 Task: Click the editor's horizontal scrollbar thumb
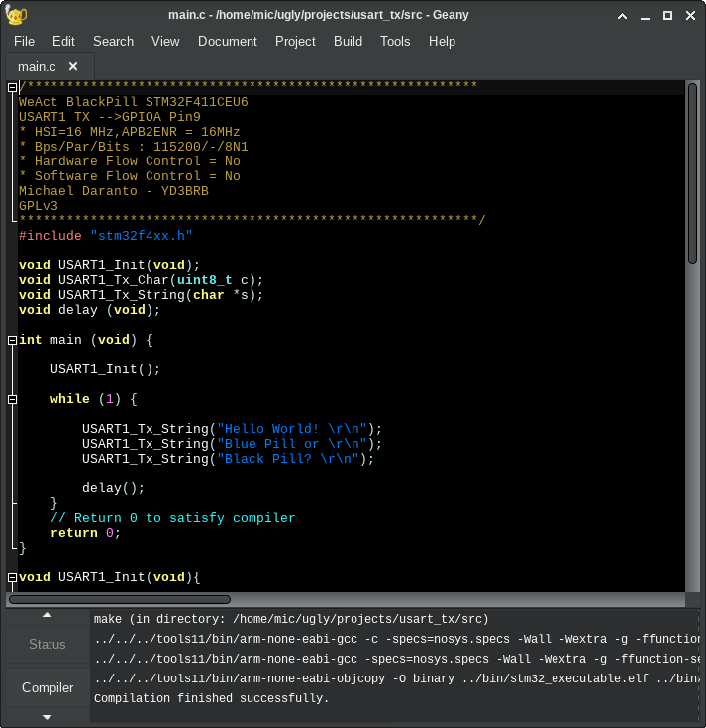click(121, 599)
